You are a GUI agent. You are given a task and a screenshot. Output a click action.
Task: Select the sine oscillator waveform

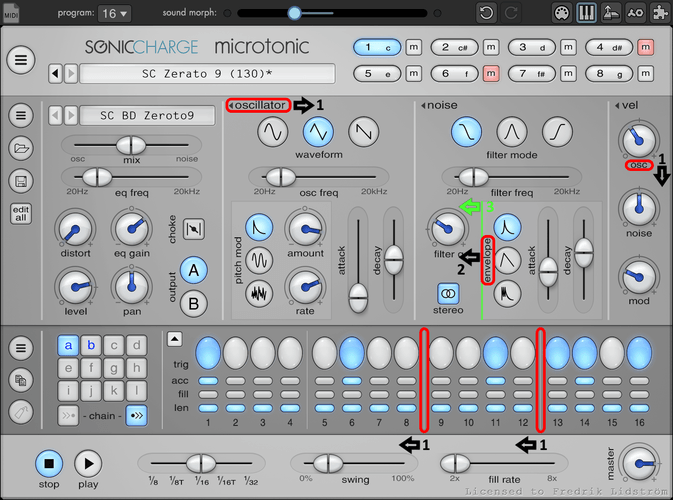click(x=273, y=132)
